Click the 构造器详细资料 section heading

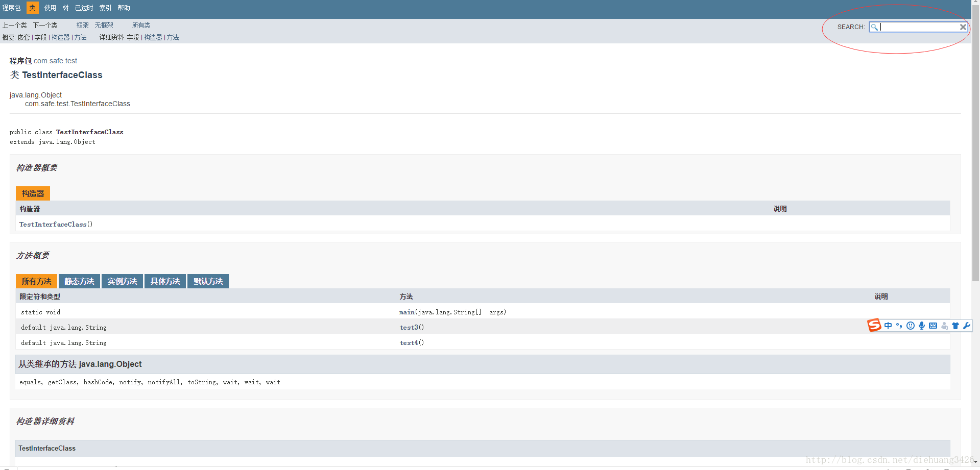45,421
